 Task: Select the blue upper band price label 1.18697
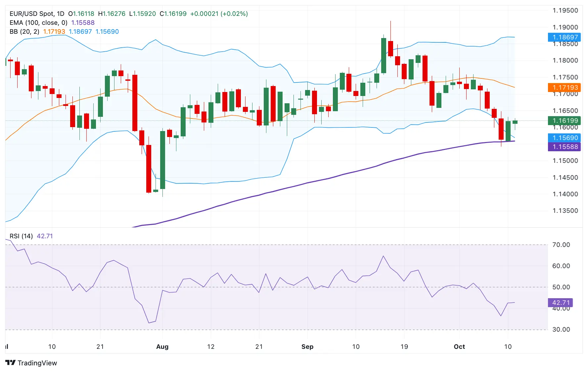point(565,37)
